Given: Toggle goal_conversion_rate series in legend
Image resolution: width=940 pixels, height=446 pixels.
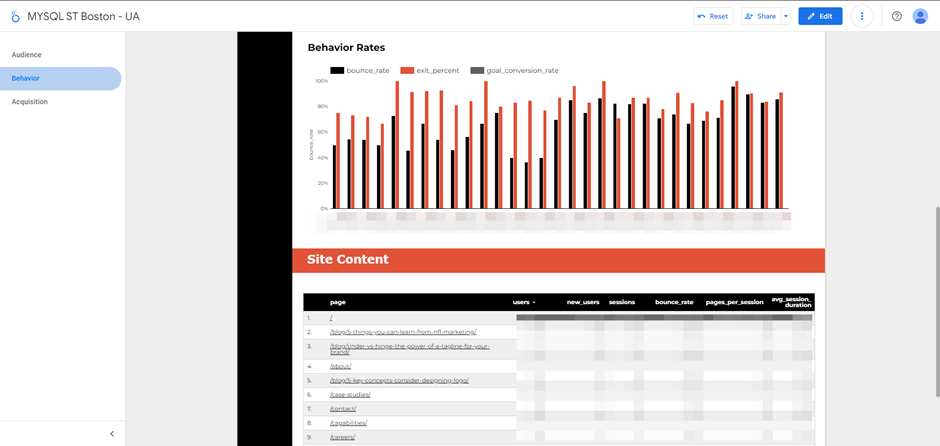Looking at the screenshot, I should (x=515, y=71).
